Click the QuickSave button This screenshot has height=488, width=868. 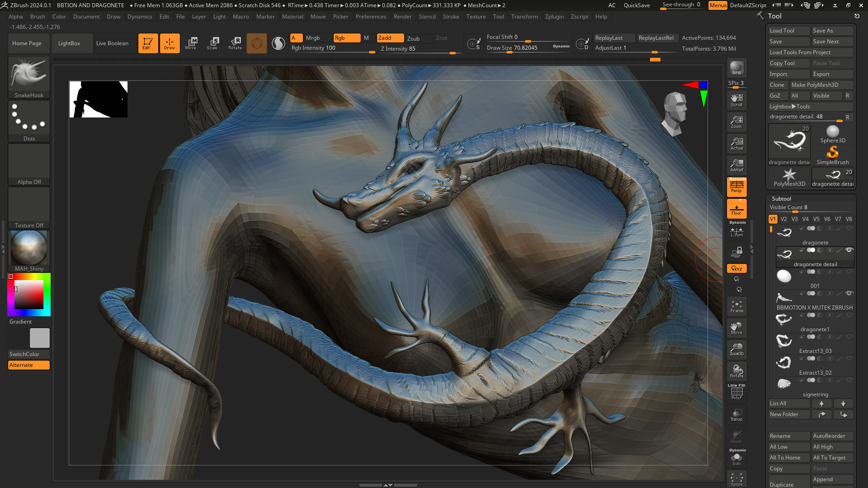click(x=637, y=5)
